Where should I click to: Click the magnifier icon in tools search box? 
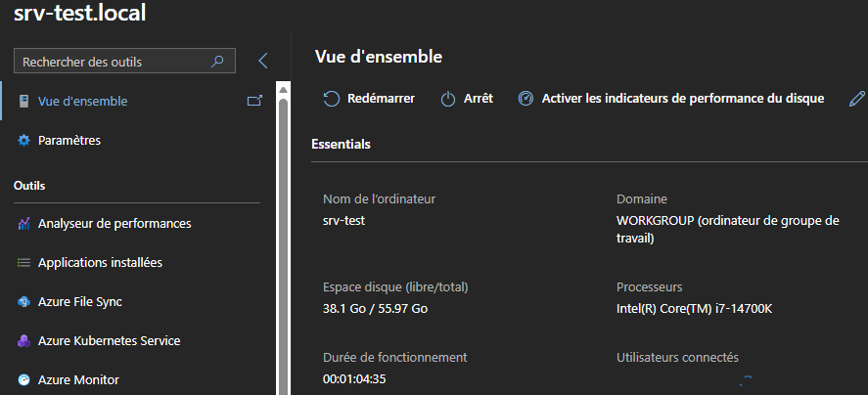pos(218,62)
